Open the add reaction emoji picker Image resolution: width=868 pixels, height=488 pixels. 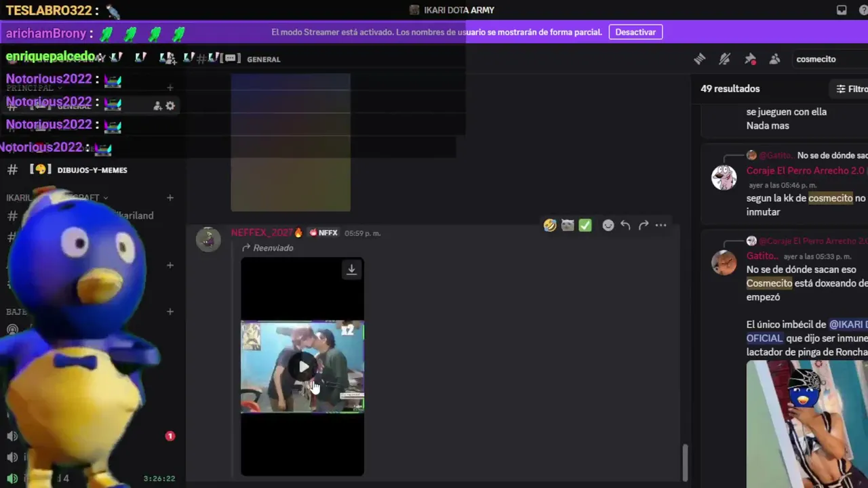pos(608,225)
